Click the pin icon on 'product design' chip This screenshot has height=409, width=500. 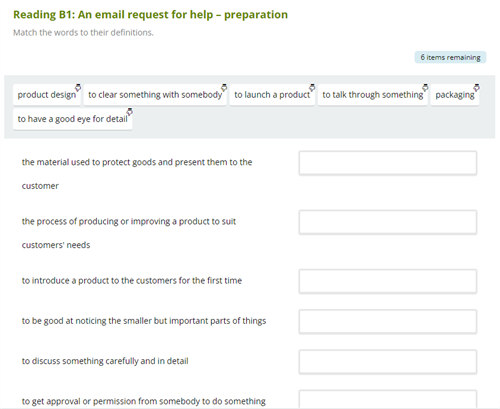pos(78,88)
